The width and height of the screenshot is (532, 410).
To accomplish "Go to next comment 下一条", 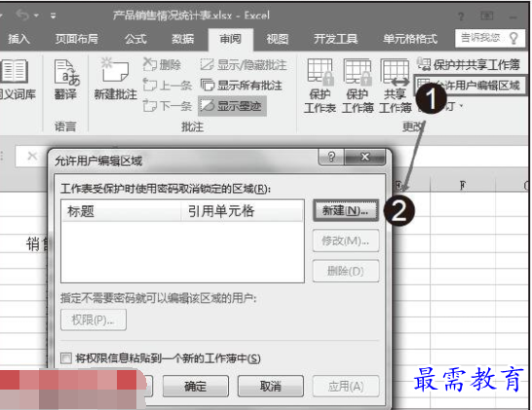I will pyautogui.click(x=168, y=106).
